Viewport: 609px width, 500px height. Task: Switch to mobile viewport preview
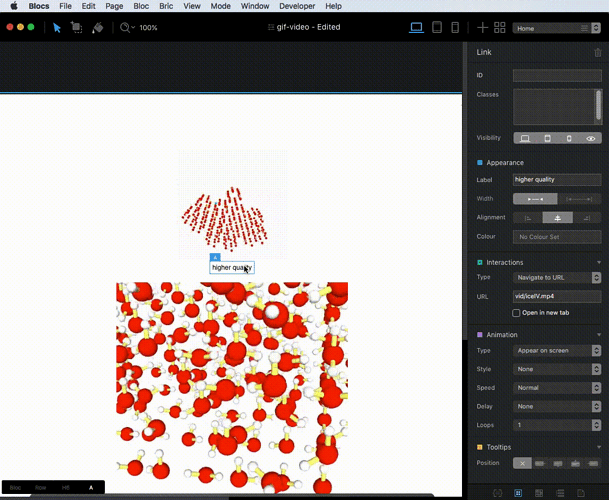[x=456, y=27]
